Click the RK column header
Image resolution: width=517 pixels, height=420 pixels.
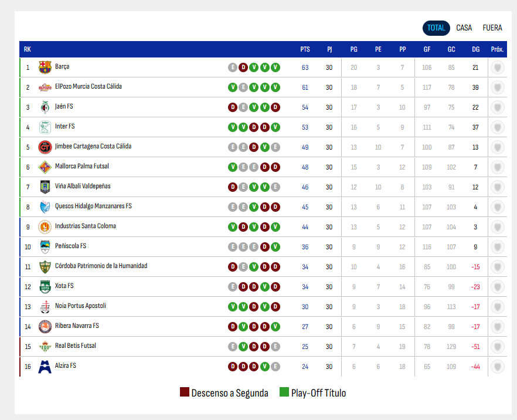28,49
